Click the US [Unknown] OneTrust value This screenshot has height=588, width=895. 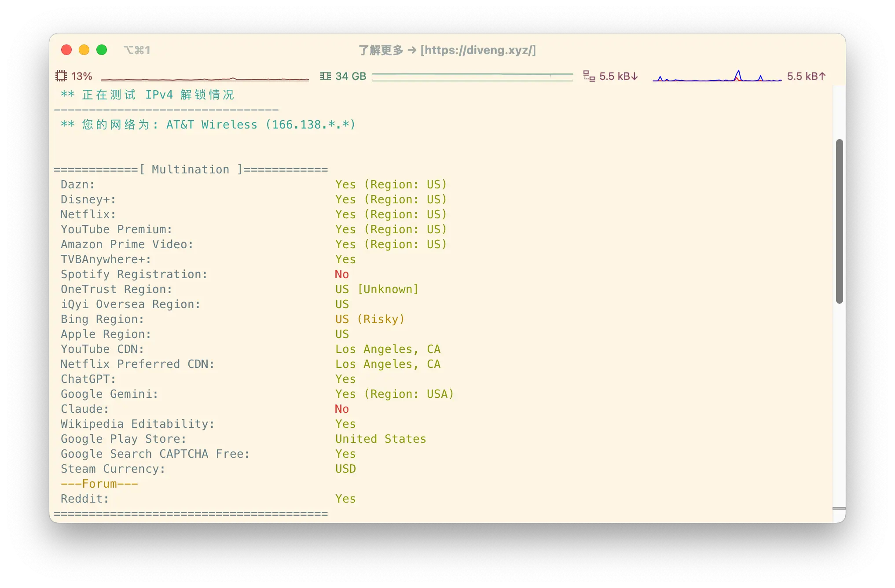pyautogui.click(x=377, y=289)
